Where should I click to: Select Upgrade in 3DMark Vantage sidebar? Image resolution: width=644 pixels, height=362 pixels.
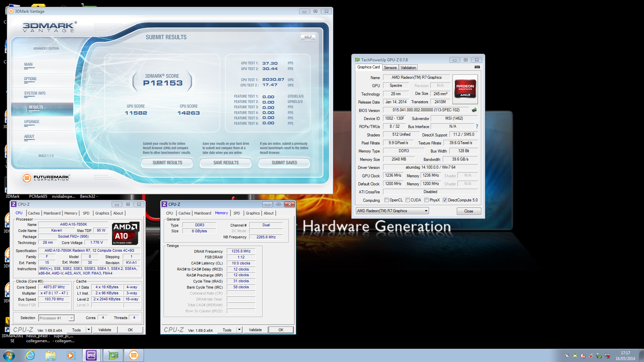coord(32,122)
